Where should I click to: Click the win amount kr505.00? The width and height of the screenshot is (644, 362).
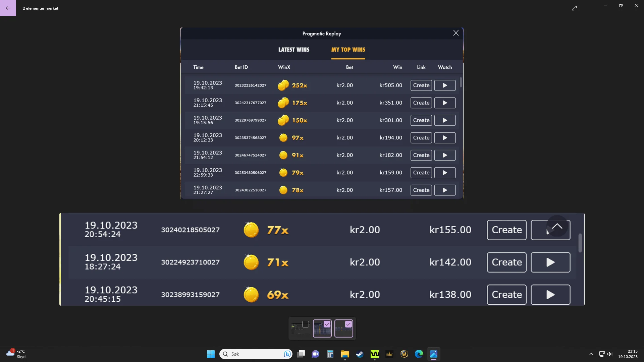tap(391, 85)
